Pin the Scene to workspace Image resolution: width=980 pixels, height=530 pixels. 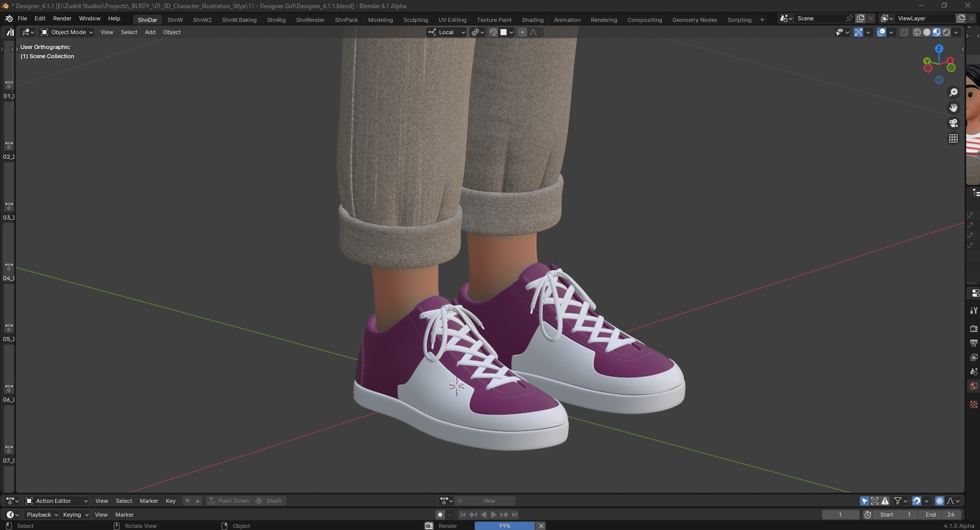coord(849,18)
